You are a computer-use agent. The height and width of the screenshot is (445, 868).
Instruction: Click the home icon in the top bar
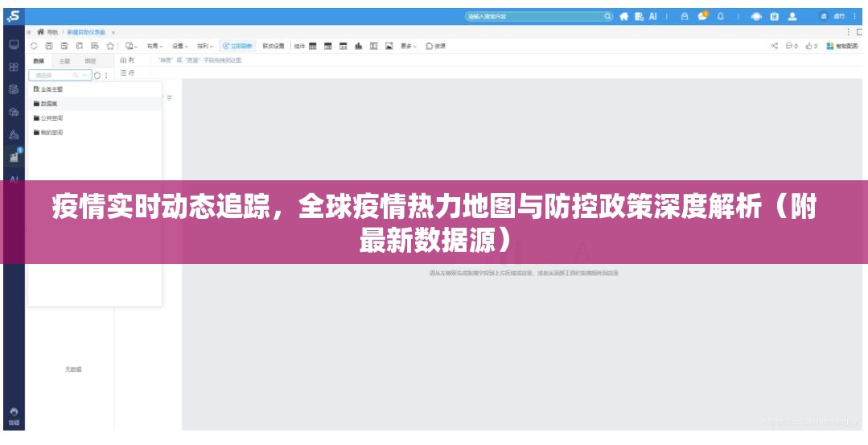click(x=623, y=16)
